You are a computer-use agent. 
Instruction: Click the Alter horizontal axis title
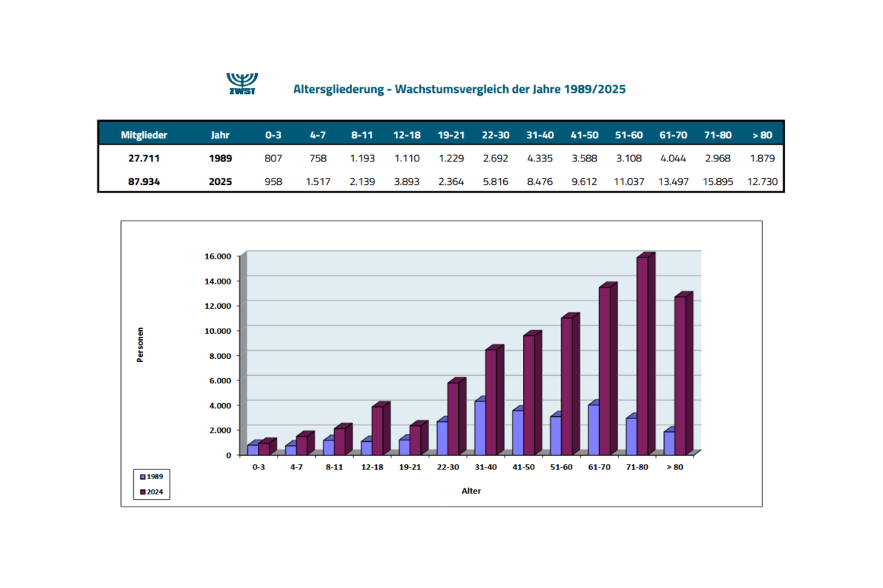coord(470,491)
